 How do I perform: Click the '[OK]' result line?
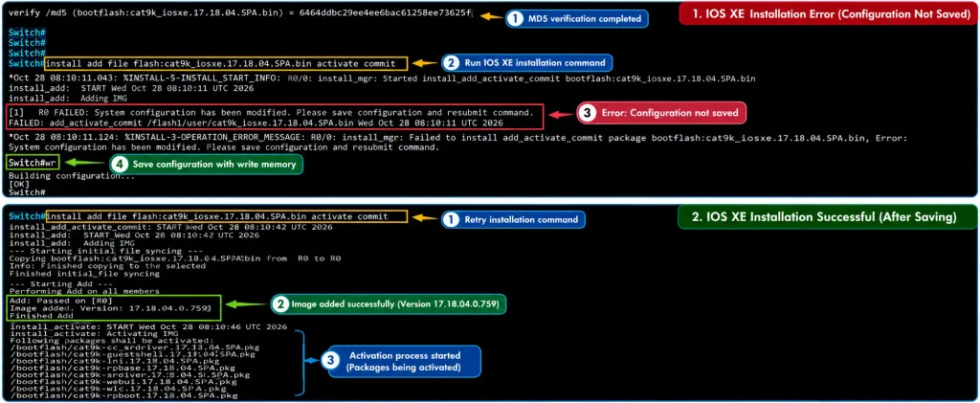[x=19, y=185]
